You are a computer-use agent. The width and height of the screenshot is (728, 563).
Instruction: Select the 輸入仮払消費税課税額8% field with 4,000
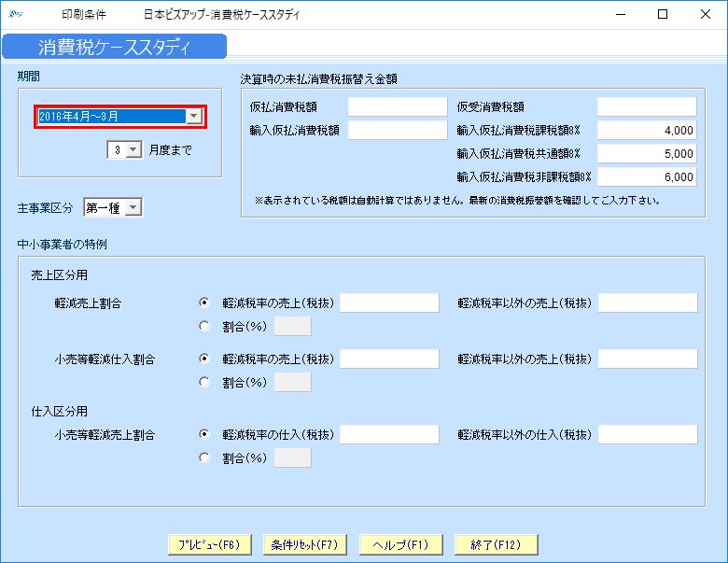[x=647, y=130]
